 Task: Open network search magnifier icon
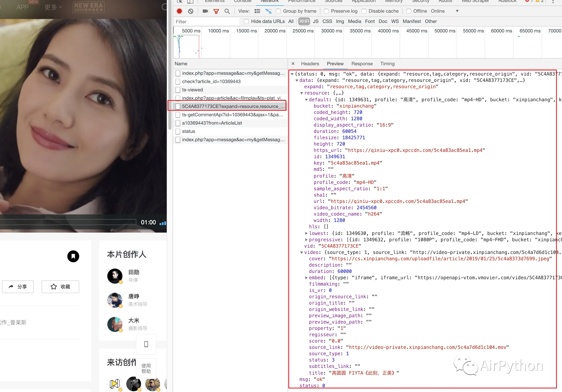pyautogui.click(x=227, y=11)
